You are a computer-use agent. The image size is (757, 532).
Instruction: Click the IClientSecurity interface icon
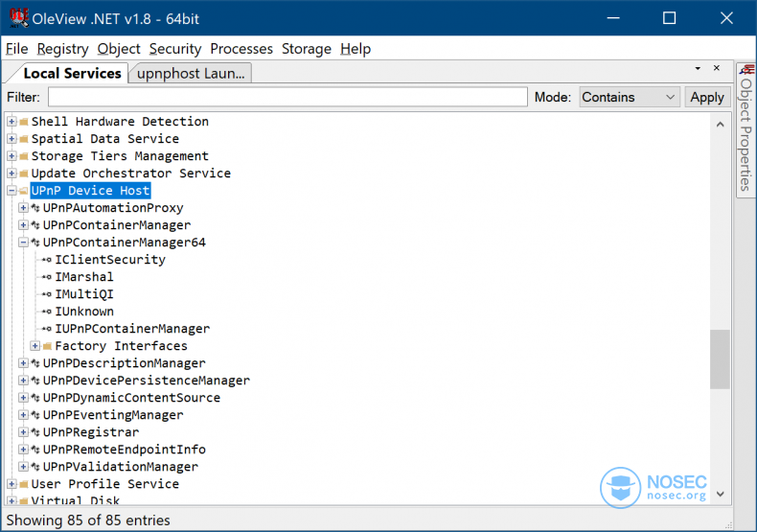pos(47,260)
